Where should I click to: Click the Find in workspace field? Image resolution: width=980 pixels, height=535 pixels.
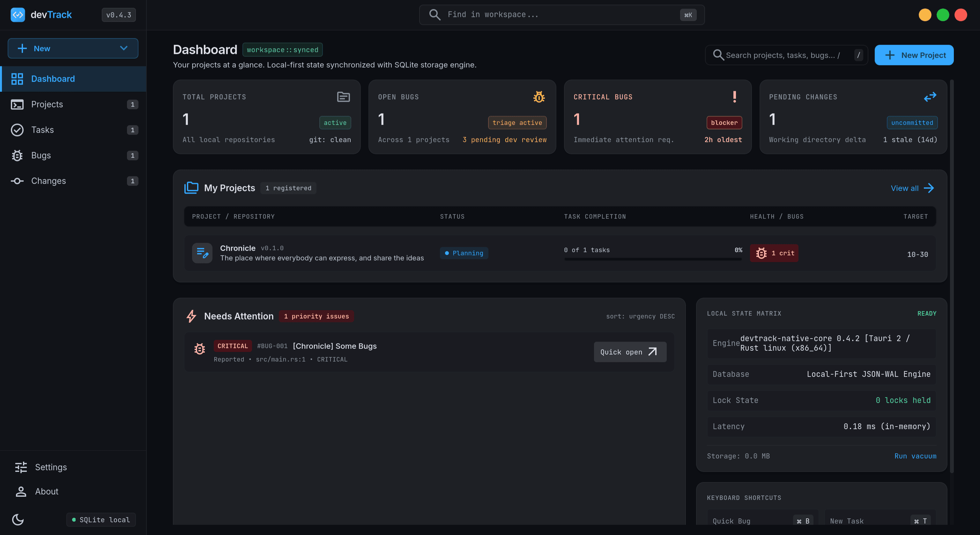(x=562, y=15)
